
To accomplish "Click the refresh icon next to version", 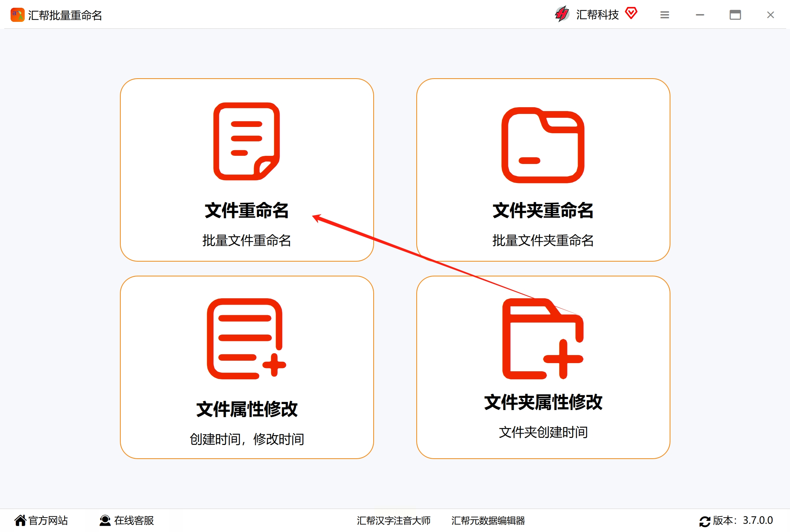I will (x=705, y=521).
